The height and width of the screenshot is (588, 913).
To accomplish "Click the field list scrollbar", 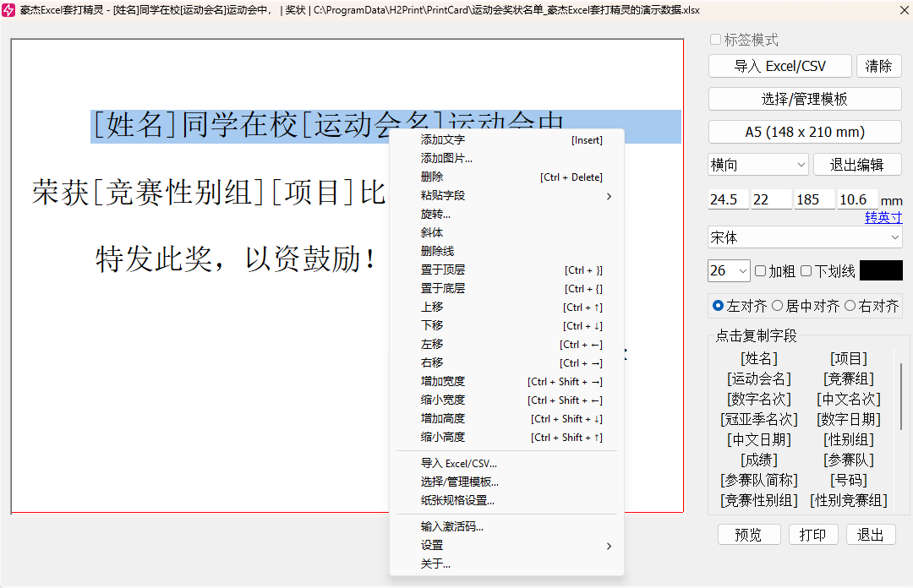I will 901,396.
